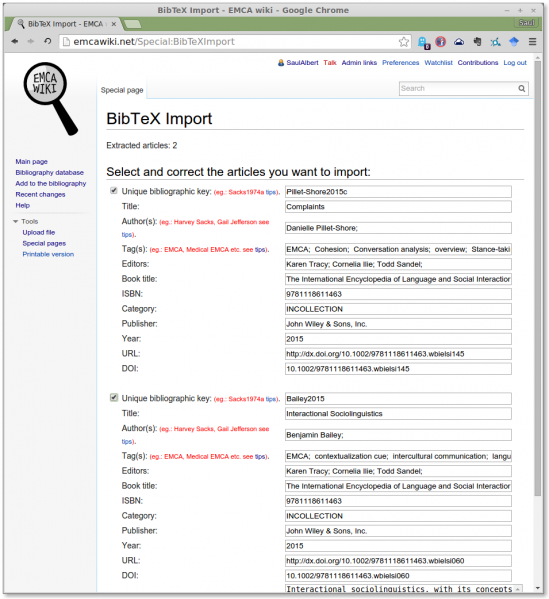Open Special pages link
The height and width of the screenshot is (599, 549).
click(x=44, y=243)
